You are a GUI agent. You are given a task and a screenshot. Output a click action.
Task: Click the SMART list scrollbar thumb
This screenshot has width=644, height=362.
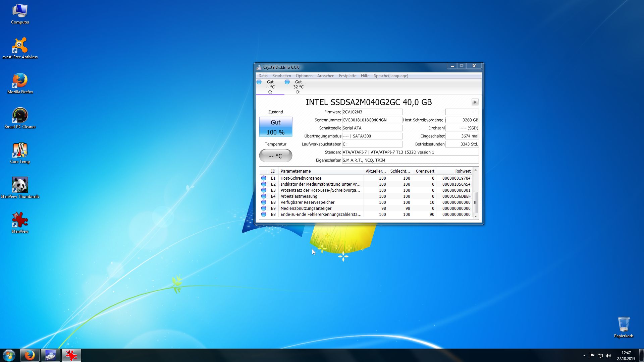click(x=476, y=202)
